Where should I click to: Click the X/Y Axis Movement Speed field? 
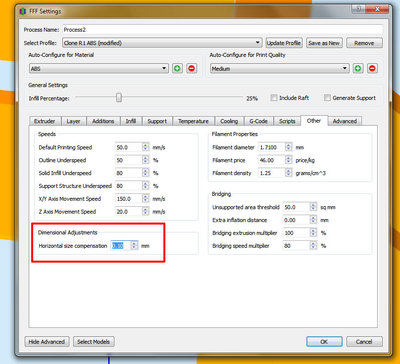[129, 199]
